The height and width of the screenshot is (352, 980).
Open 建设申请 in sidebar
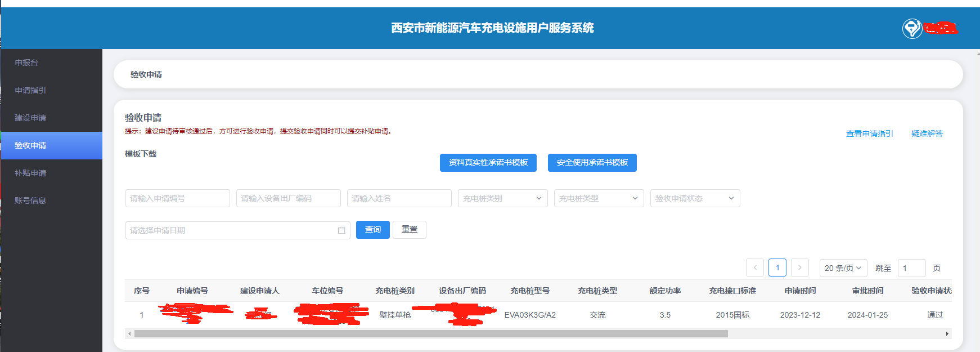coord(30,118)
